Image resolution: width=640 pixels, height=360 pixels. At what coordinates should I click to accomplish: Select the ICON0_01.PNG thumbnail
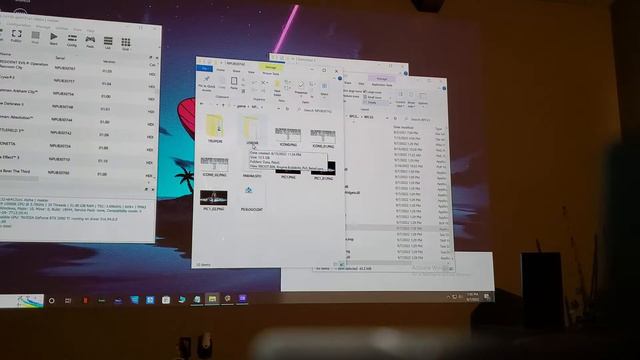pos(323,139)
